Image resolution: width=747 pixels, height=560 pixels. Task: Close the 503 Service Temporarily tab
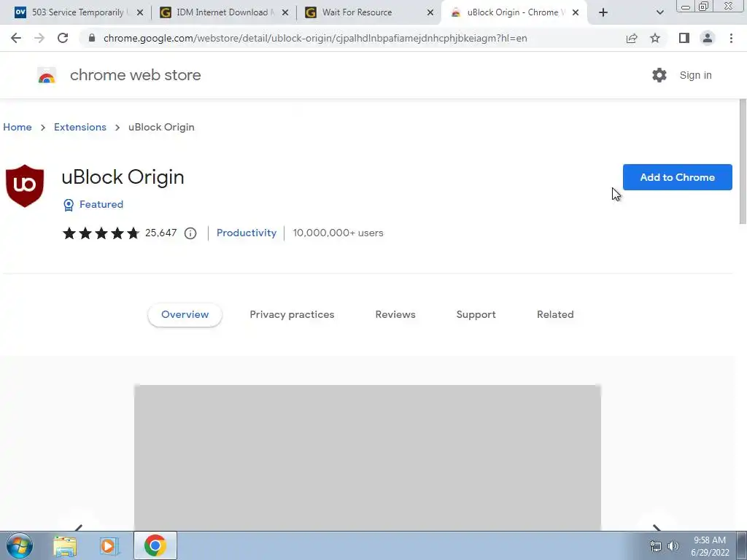[140, 13]
